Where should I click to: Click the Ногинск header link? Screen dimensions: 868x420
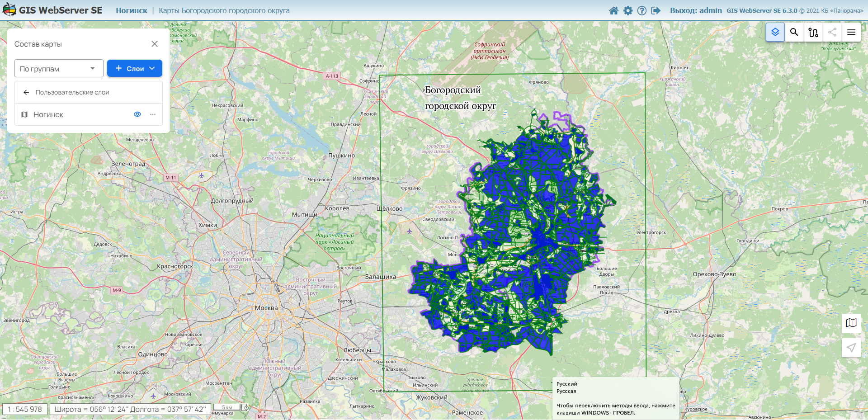point(131,10)
